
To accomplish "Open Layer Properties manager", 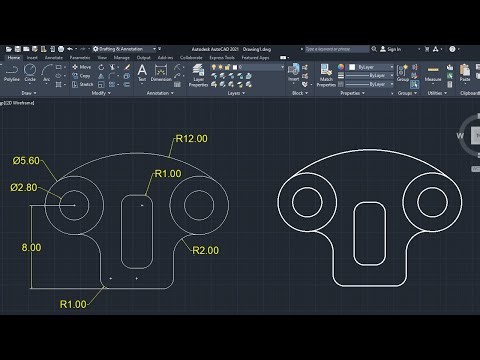I will (198, 76).
